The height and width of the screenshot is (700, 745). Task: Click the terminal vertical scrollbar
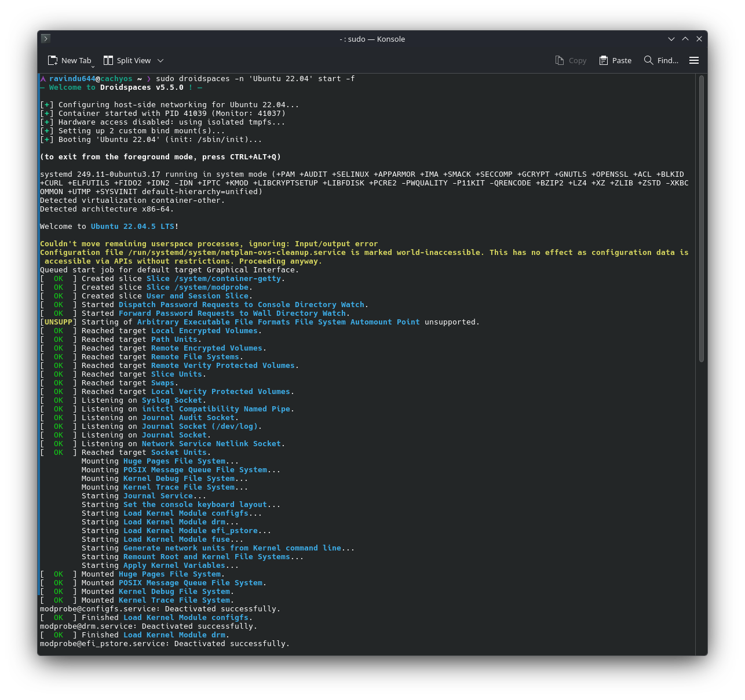[x=701, y=219]
